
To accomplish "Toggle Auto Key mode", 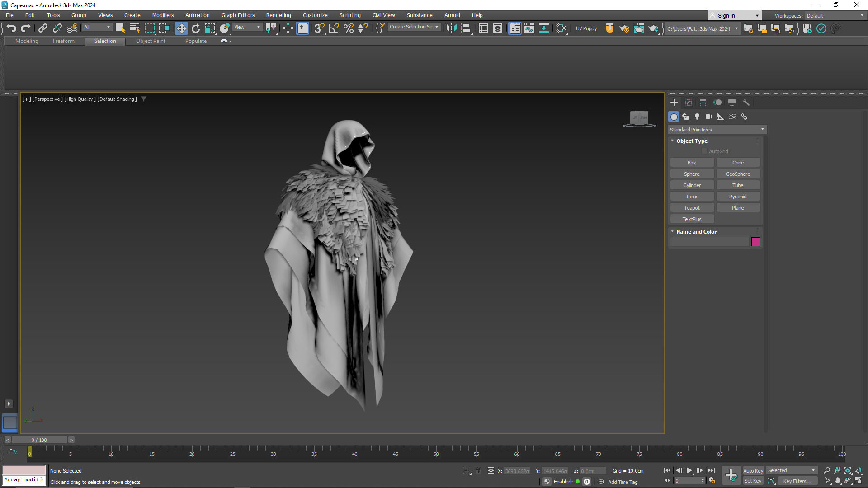I will 753,471.
